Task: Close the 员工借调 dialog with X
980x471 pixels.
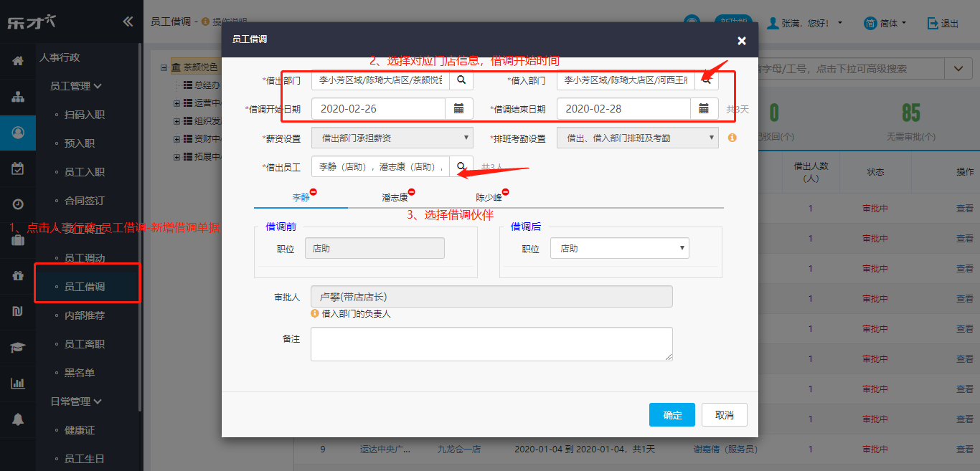Action: click(x=742, y=41)
